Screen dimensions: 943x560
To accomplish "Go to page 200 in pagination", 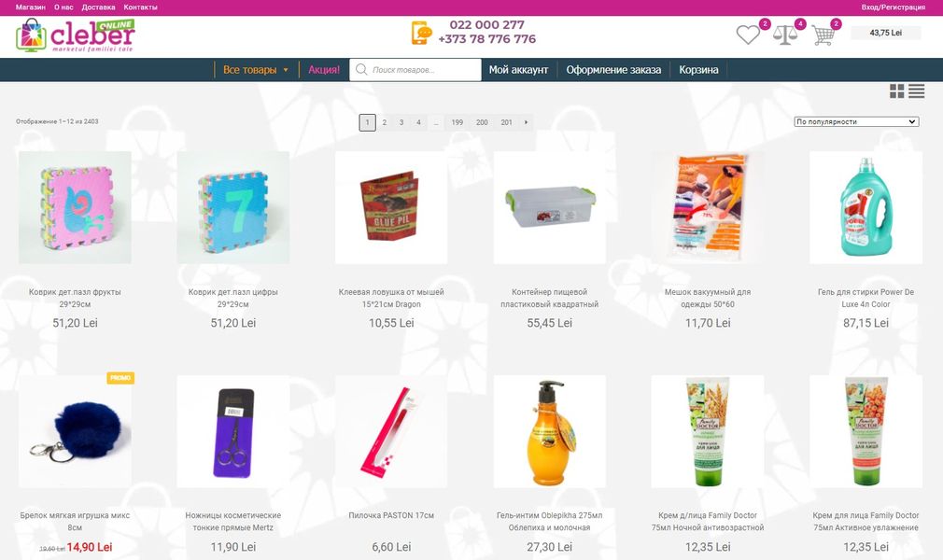I will [482, 122].
